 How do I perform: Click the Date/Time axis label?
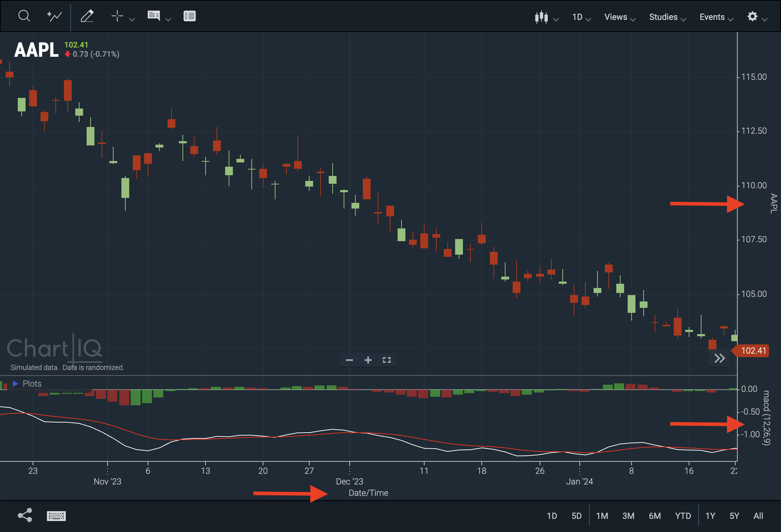[368, 493]
